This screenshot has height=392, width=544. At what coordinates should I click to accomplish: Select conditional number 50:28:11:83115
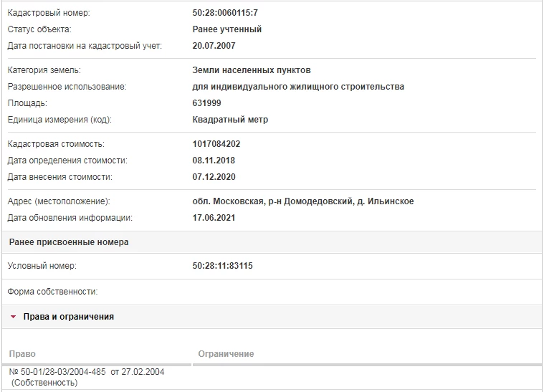[223, 267]
